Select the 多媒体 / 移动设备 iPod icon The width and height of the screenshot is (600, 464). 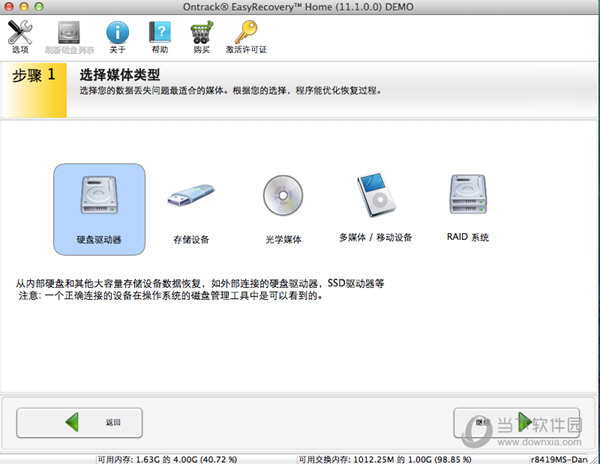coord(375,207)
